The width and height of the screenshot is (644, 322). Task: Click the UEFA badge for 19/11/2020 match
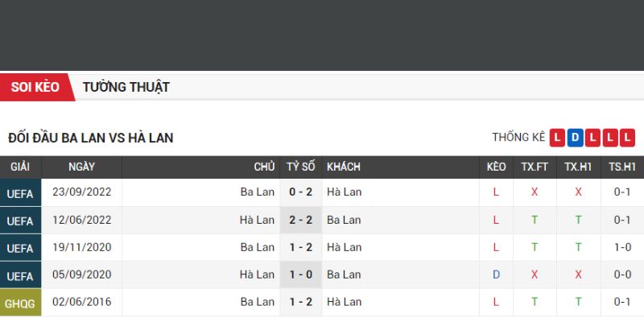pos(20,248)
